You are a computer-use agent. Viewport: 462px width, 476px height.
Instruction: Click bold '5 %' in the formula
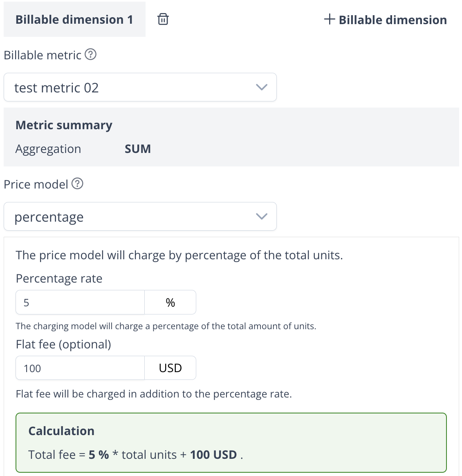pyautogui.click(x=99, y=455)
